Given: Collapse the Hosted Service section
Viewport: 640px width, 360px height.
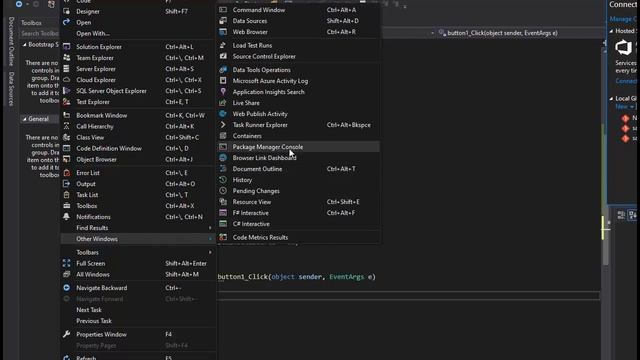Looking at the screenshot, I should coord(611,31).
